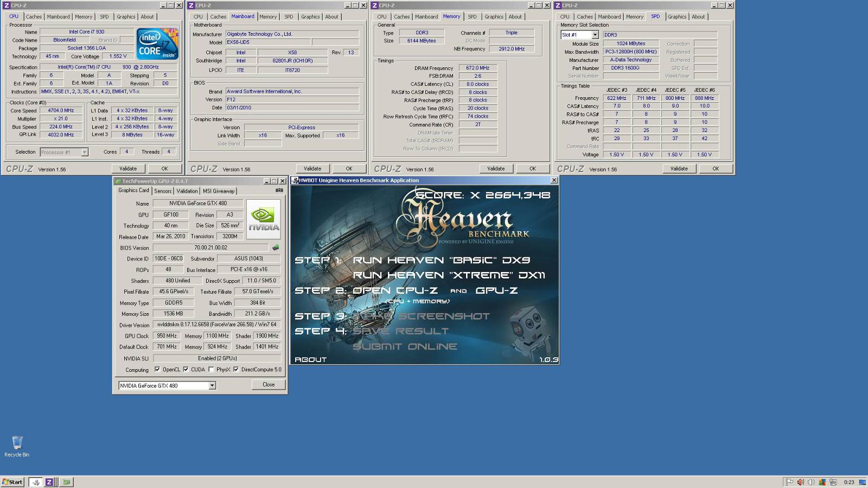868x488 pixels.
Task: Click the Core Speed 4704.0 MHz value
Action: click(x=61, y=110)
